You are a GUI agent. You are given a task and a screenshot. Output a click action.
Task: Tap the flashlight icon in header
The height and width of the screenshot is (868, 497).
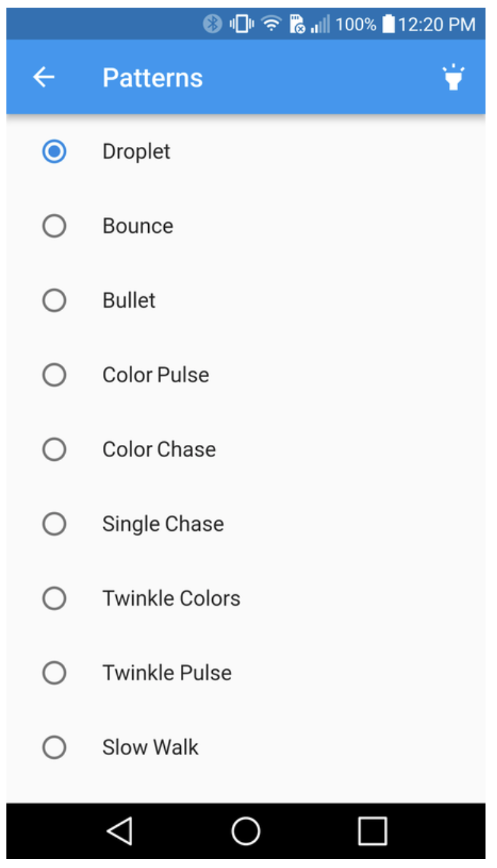tap(454, 78)
